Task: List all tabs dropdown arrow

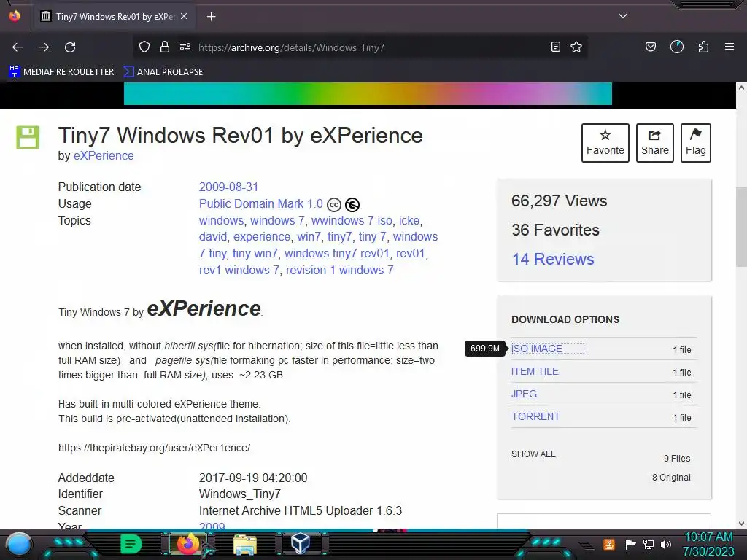Action: (623, 16)
